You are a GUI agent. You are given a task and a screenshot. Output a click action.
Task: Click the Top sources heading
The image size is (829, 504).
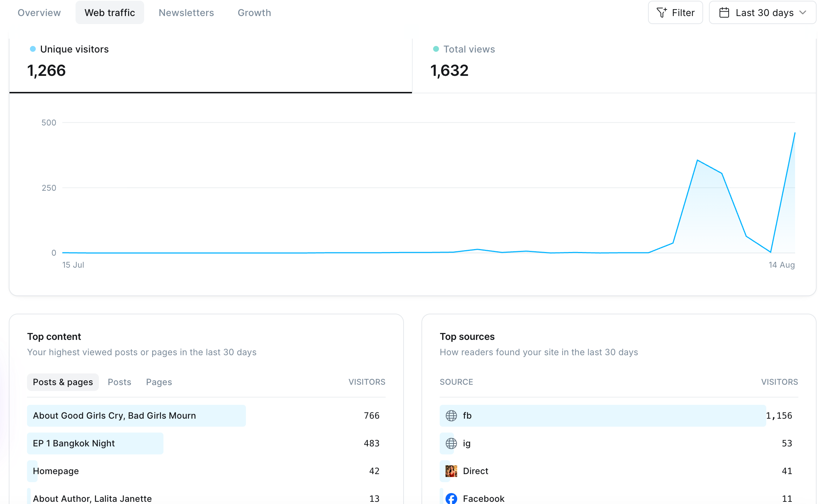pyautogui.click(x=467, y=337)
